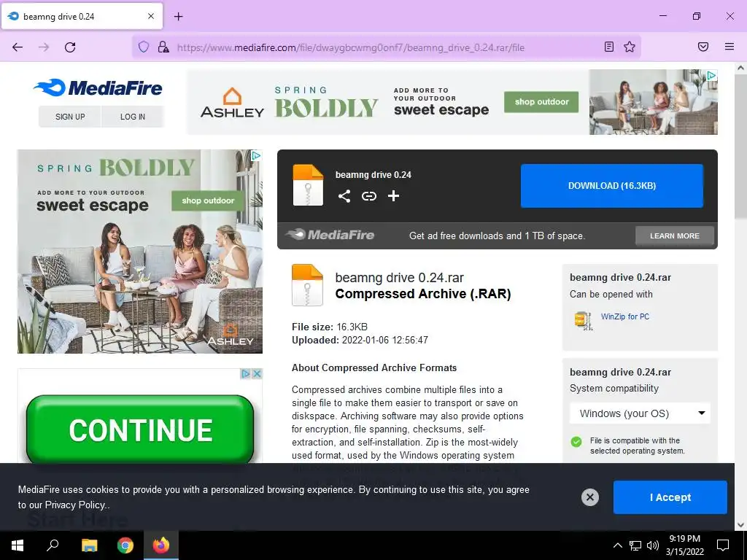The width and height of the screenshot is (747, 560).
Task: Close the beamng drive 0.24 tab
Action: click(150, 16)
